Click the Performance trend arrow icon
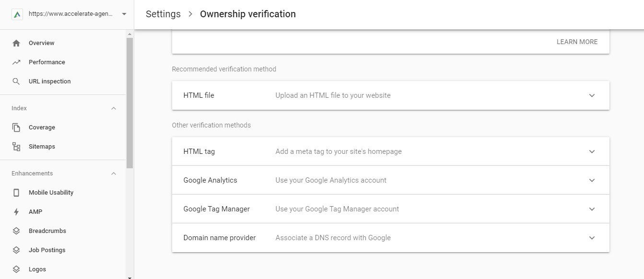644x279 pixels. [16, 62]
